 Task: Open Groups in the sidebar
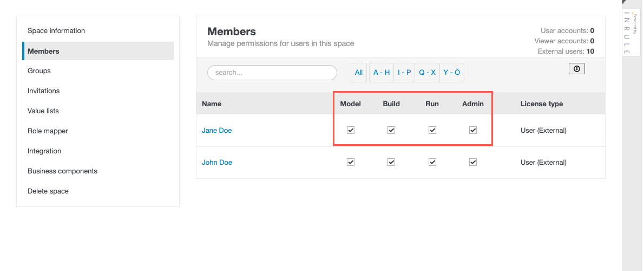tap(39, 71)
